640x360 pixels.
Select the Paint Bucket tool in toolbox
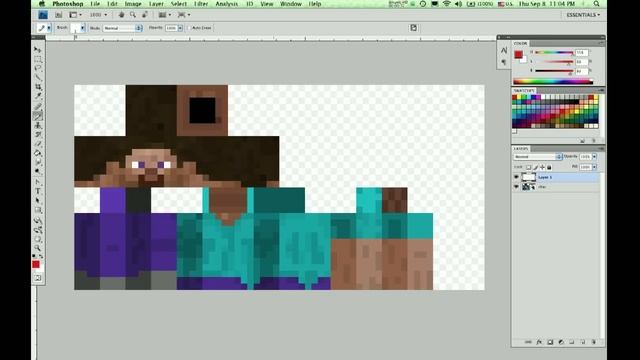38,153
